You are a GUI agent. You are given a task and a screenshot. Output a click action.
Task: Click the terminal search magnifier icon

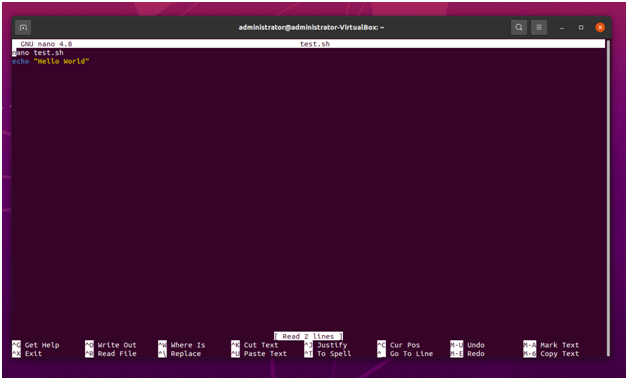tap(519, 28)
